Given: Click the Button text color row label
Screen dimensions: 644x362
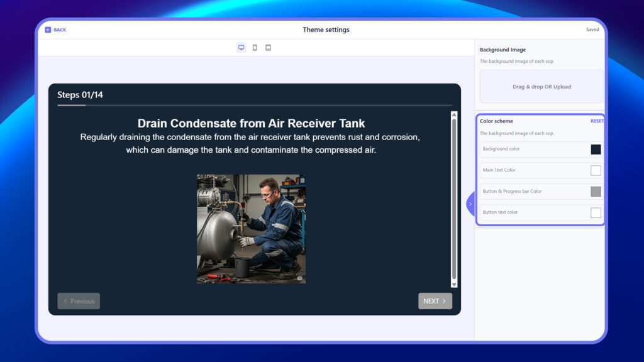Looking at the screenshot, I should pyautogui.click(x=500, y=212).
